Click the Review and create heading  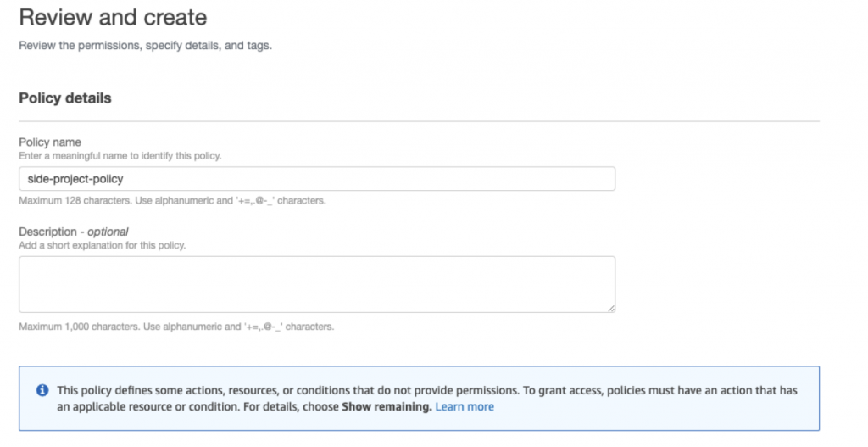coord(113,16)
